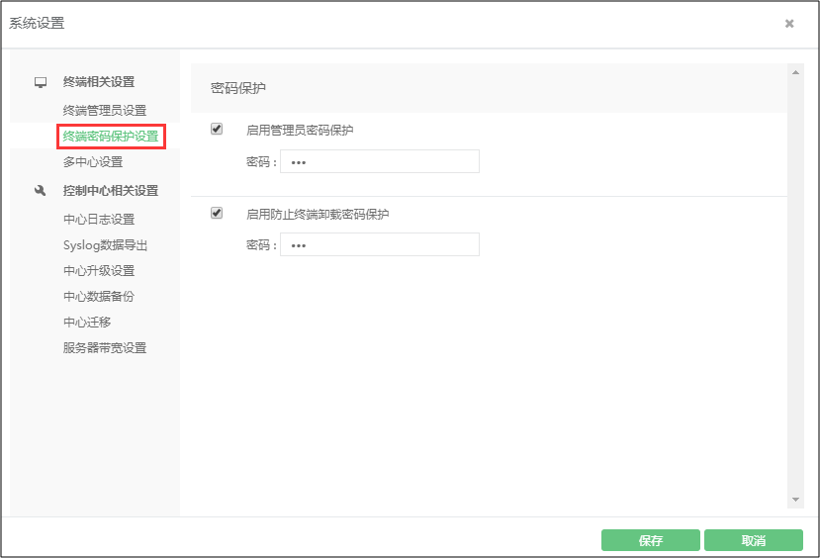Image resolution: width=820 pixels, height=558 pixels.
Task: Open 多中心设置 page
Action: [93, 162]
